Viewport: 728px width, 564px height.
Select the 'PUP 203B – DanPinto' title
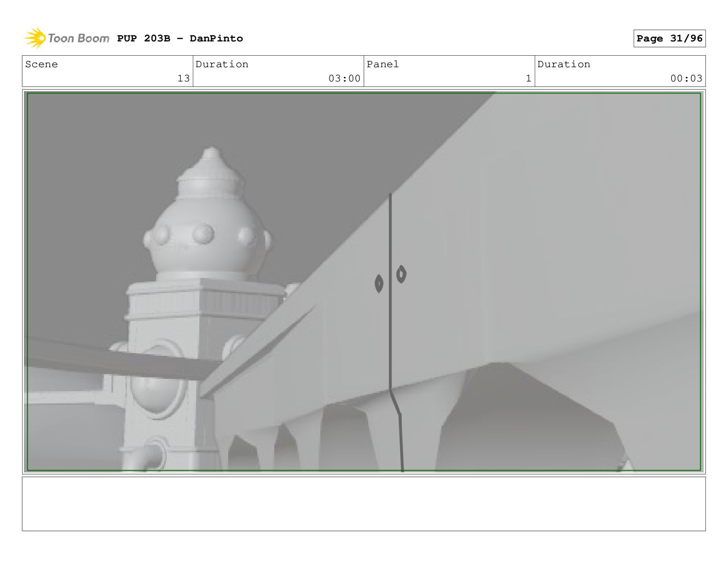(x=180, y=38)
